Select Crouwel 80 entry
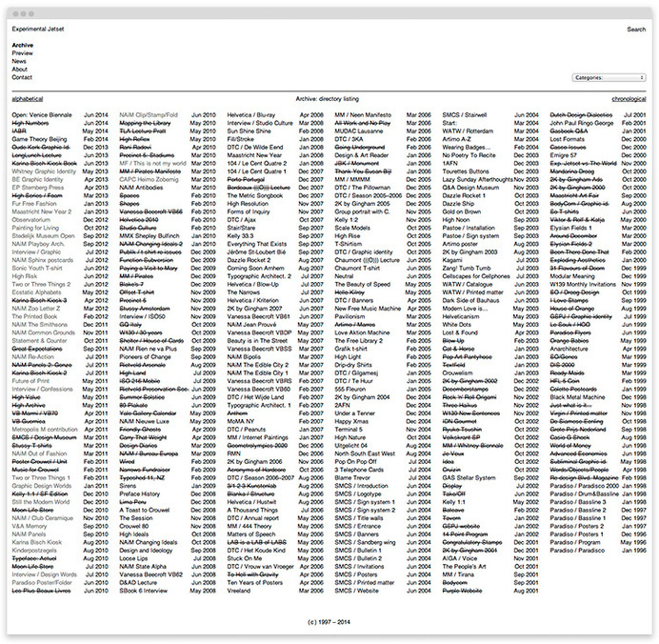Screen dimensions: 659x644 134,526
